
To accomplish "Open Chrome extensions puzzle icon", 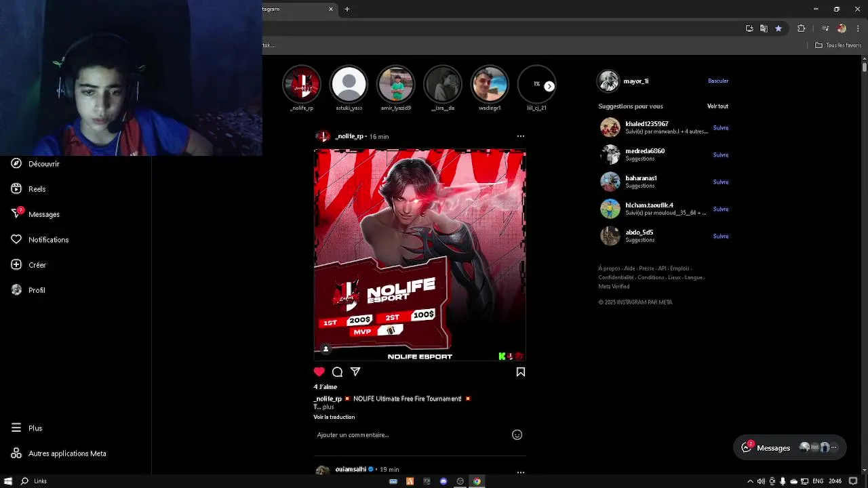I will point(802,28).
